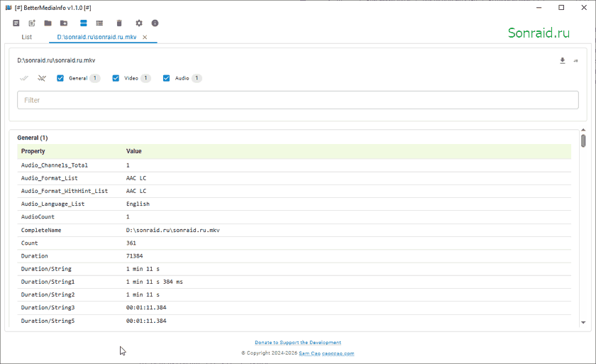Click the BetterMediaInfo app icon in title bar
596x364 pixels.
pos(9,8)
